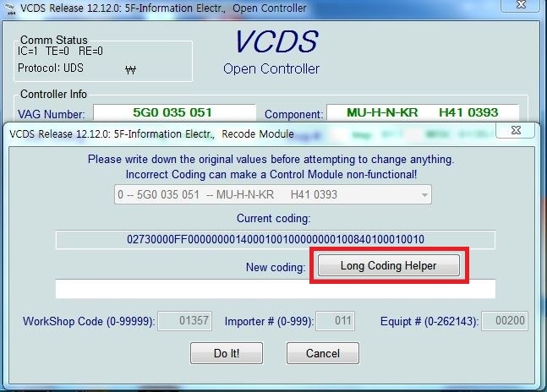Click the VCDS icon in Open Controller title bar

11,8
